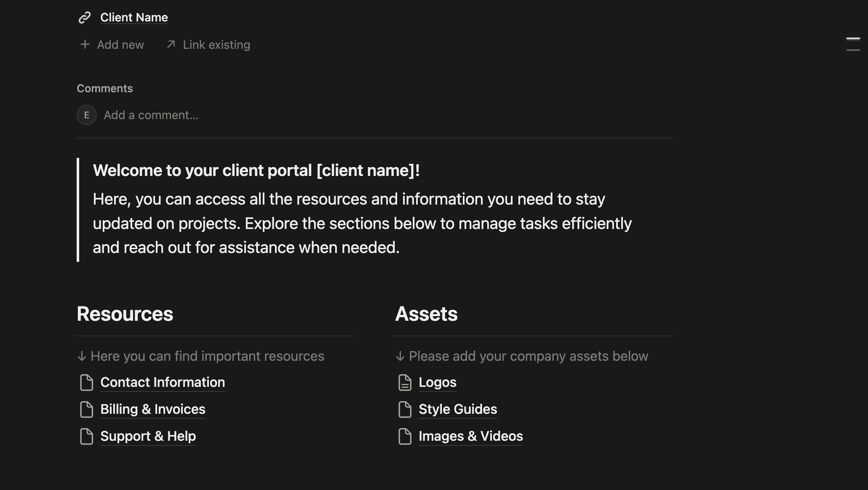Image resolution: width=868 pixels, height=490 pixels.
Task: Click the document icon beside Logos
Action: [x=405, y=383]
